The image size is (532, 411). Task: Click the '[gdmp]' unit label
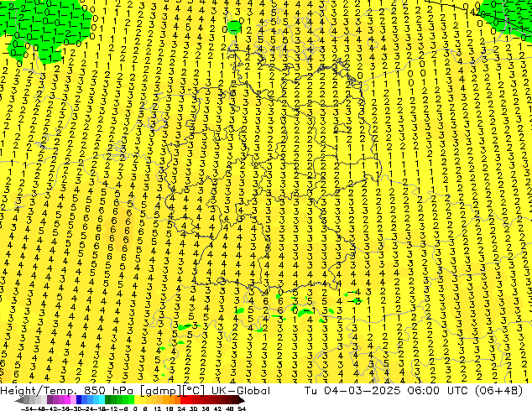(x=161, y=391)
